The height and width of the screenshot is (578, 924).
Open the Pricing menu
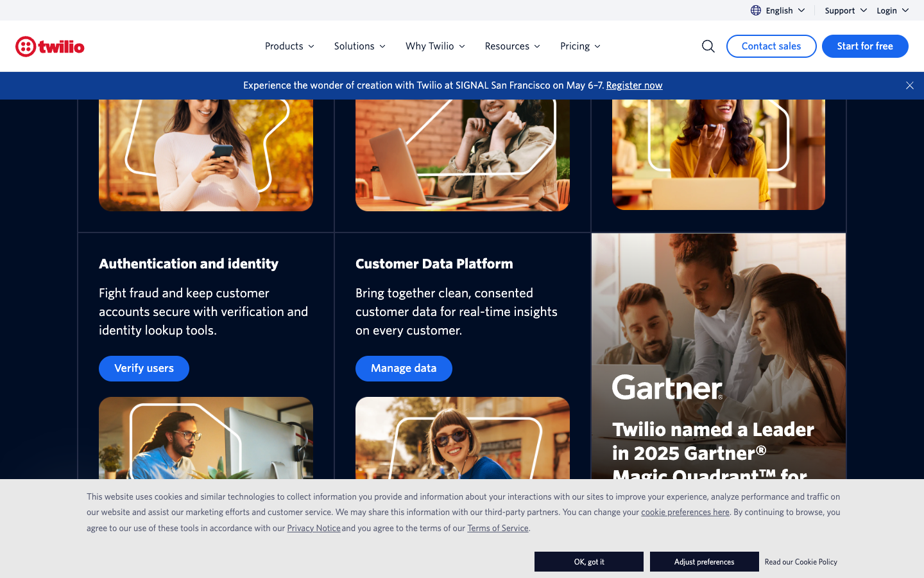point(580,46)
